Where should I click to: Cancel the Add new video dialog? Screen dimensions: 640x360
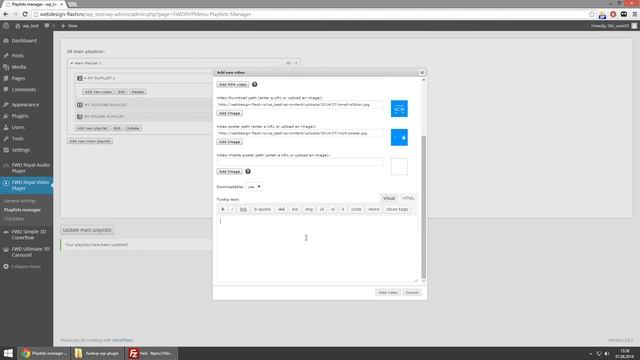(x=412, y=293)
